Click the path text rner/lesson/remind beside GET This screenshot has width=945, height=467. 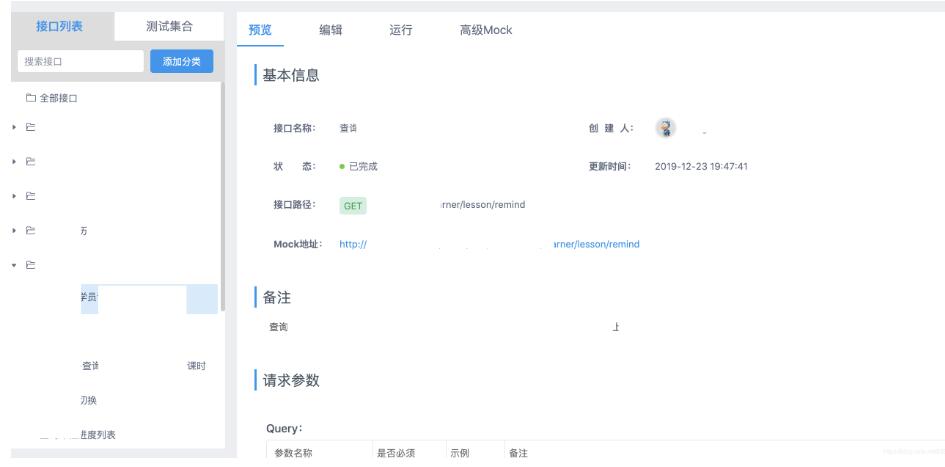(483, 205)
